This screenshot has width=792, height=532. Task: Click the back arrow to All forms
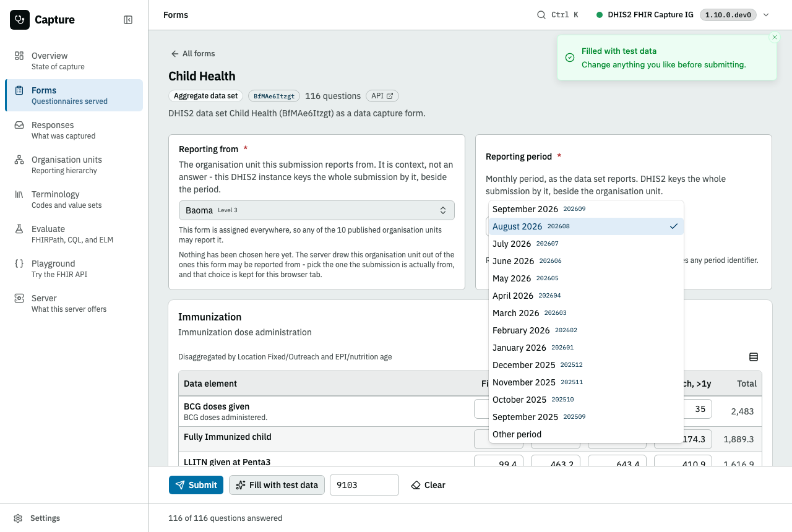click(x=193, y=54)
